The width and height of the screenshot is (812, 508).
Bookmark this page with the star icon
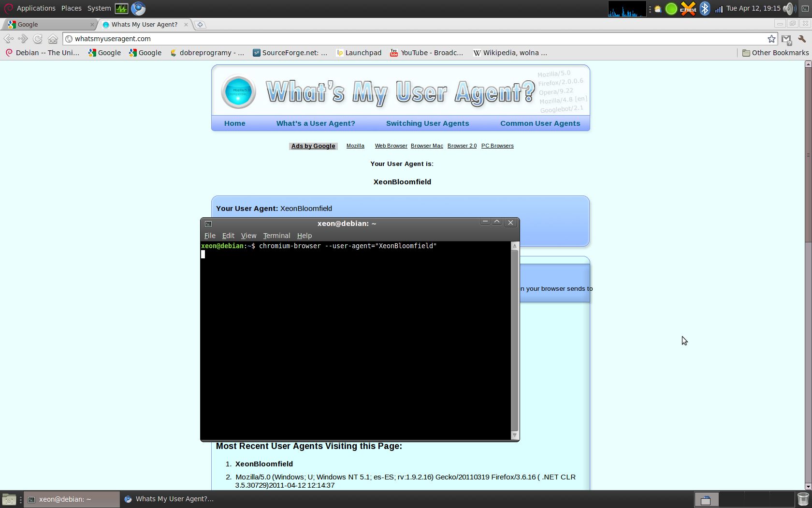[771, 39]
